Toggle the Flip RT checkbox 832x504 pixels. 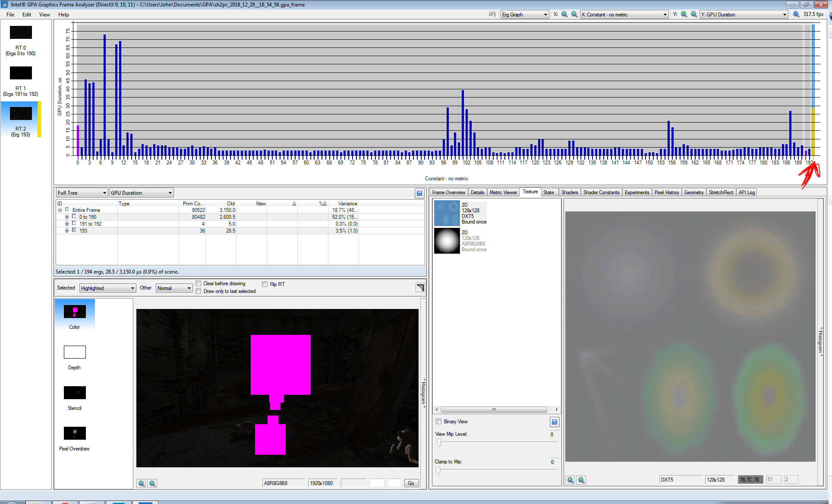265,283
